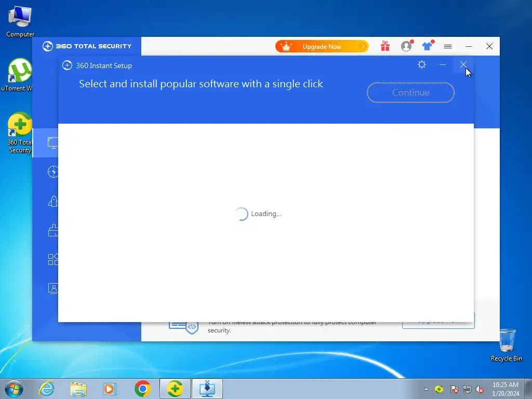Open Action Center flag tray icon
This screenshot has width=532, height=399.
[454, 389]
